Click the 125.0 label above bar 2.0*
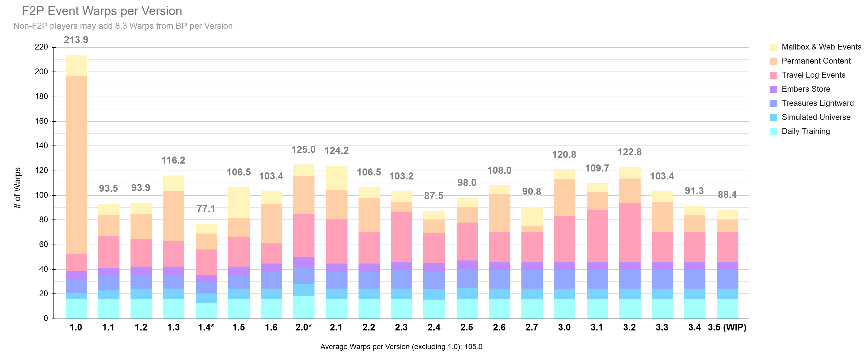This screenshot has width=868, height=354. click(303, 149)
